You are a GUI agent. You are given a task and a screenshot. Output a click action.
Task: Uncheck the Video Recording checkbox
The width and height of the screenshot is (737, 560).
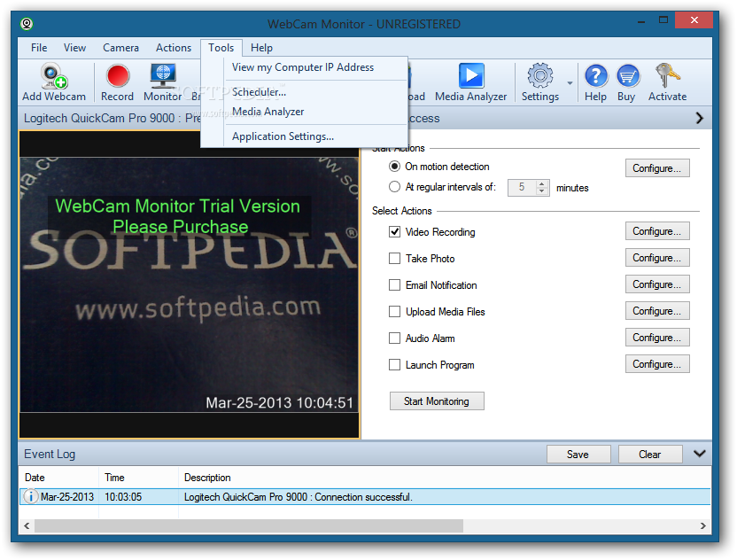pos(395,232)
